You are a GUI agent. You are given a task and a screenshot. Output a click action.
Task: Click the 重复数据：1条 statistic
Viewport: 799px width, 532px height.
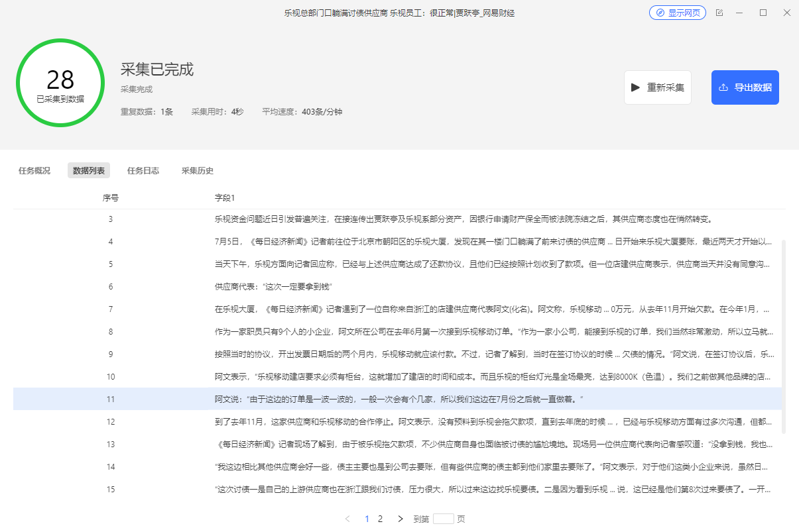pyautogui.click(x=147, y=111)
